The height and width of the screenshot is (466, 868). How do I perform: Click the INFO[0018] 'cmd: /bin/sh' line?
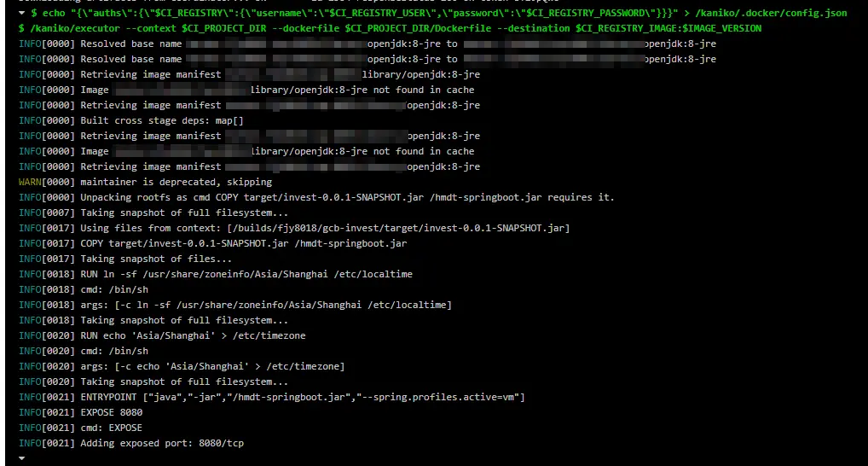pyautogui.click(x=83, y=289)
